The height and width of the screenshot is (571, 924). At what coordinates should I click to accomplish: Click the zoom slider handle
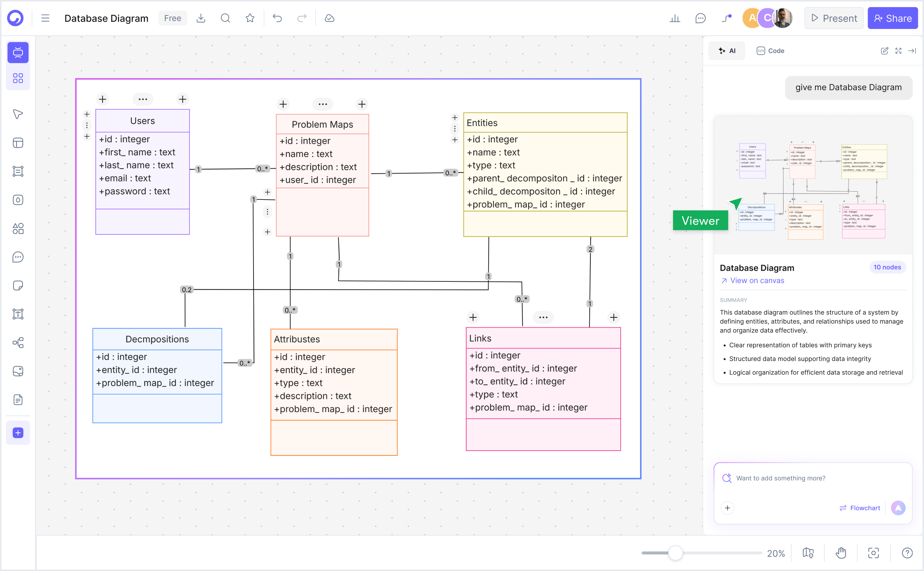(x=676, y=553)
